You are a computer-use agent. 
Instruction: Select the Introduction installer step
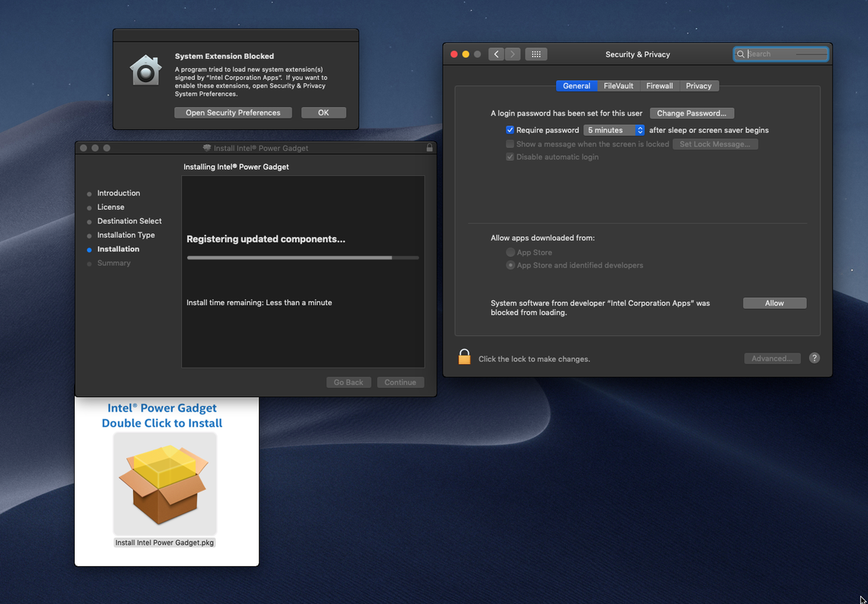point(119,193)
